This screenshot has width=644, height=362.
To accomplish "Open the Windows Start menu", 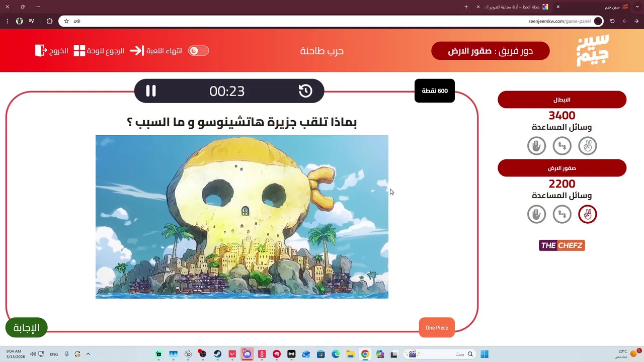I will point(485,354).
